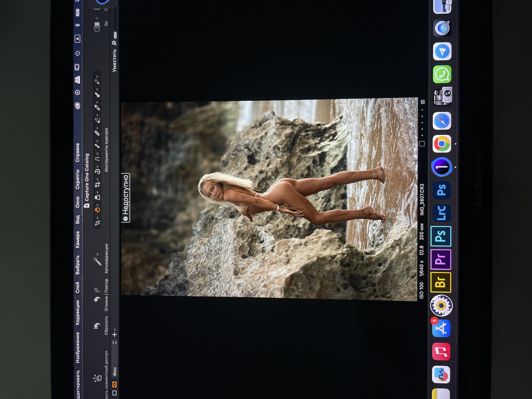Select the Loupe tool in cursor tools

[x=97, y=197]
